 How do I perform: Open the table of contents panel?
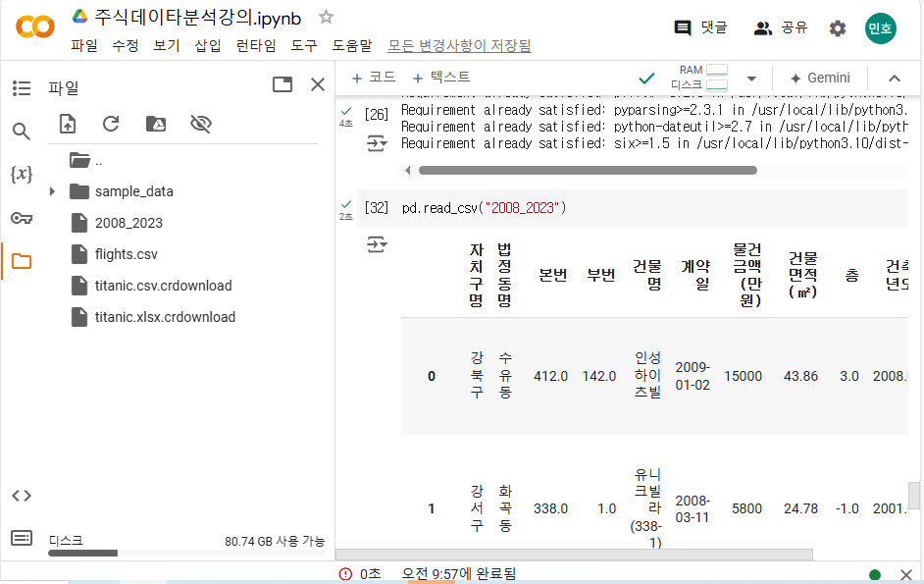pos(22,88)
